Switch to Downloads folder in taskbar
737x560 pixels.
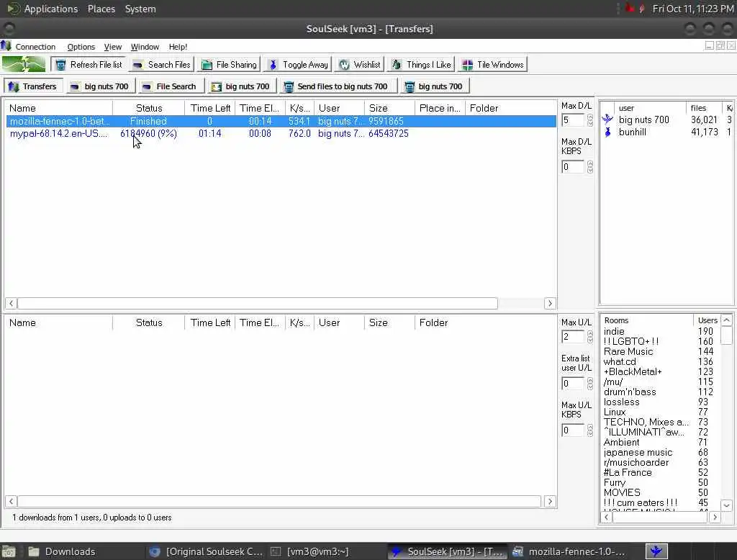click(61, 551)
